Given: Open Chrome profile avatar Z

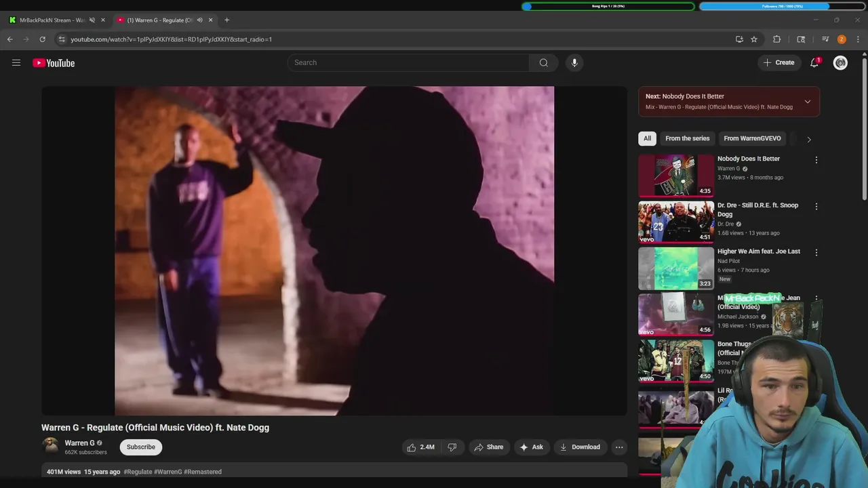Looking at the screenshot, I should (842, 39).
